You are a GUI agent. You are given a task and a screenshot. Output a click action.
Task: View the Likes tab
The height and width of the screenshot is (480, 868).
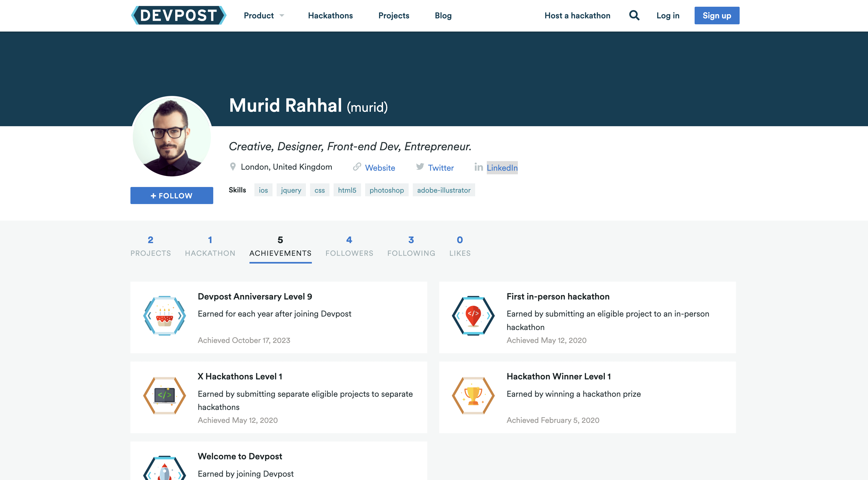460,246
